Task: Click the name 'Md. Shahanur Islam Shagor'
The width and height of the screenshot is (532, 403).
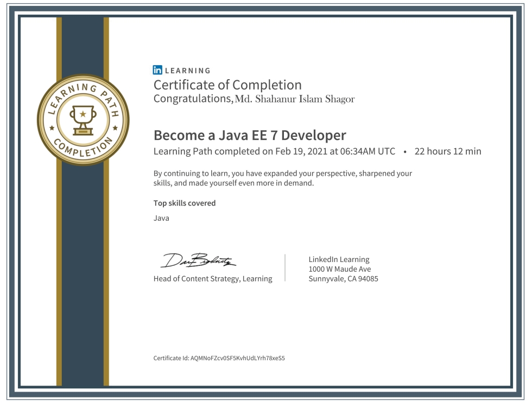Action: 296,99
